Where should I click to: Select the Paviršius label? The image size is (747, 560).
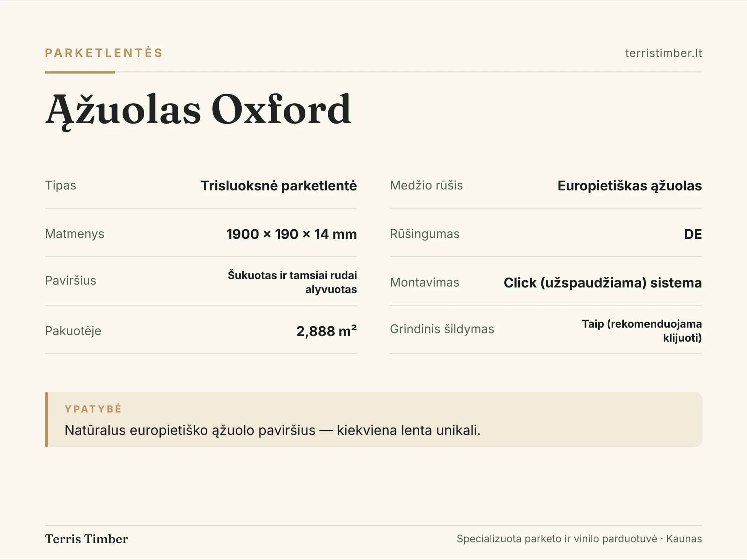[70, 280]
